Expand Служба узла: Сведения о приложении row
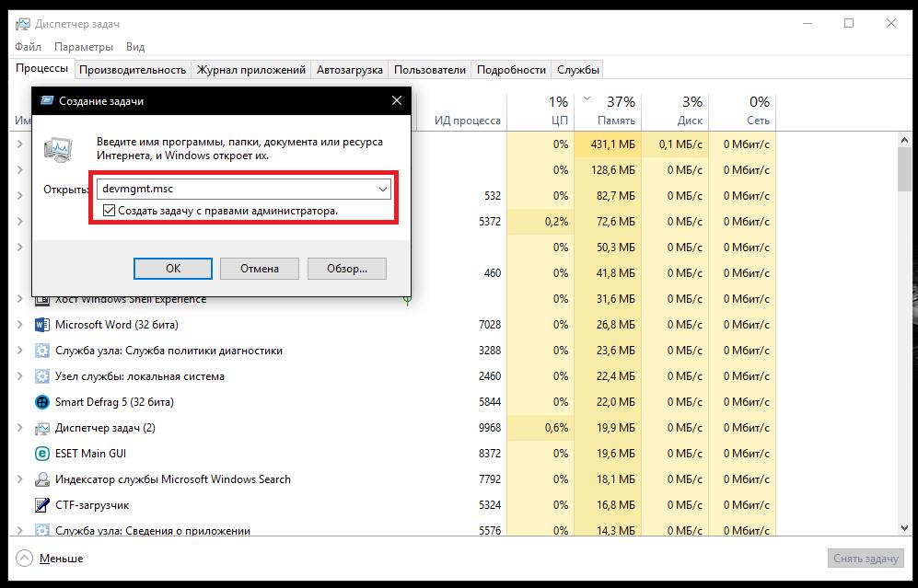Image resolution: width=918 pixels, height=588 pixels. coord(20,530)
